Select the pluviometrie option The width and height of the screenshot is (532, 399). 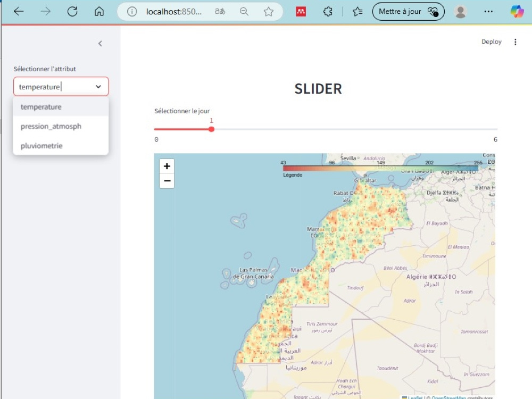61,146
